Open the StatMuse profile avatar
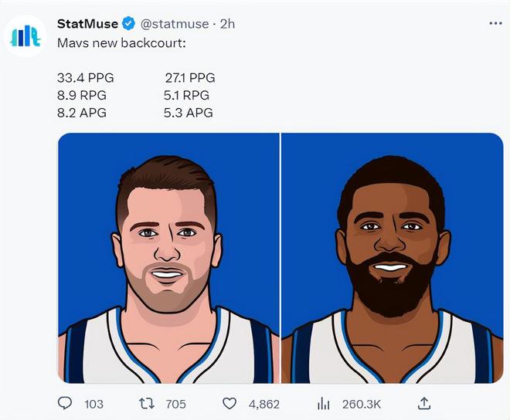510x420 pixels. coord(25,36)
